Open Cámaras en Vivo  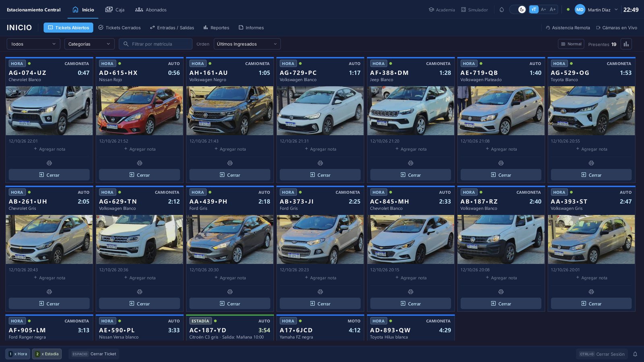(617, 28)
